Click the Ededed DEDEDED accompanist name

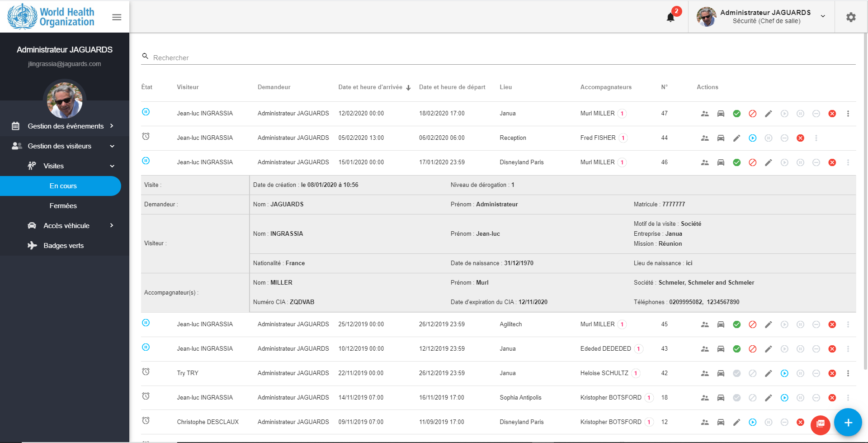pos(606,349)
